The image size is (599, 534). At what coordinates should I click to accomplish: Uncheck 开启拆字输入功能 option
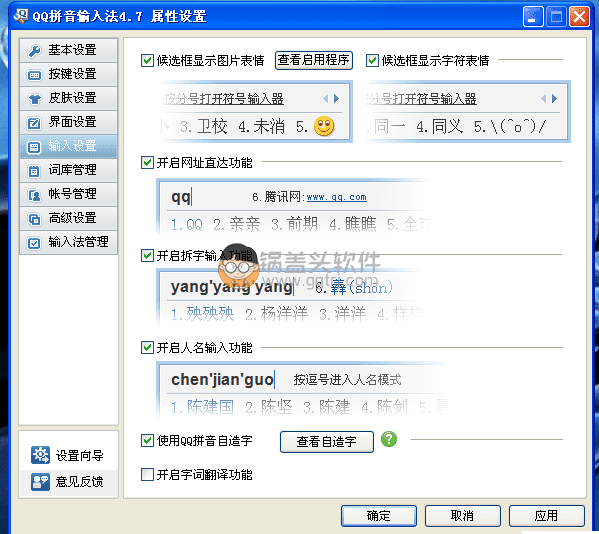click(x=147, y=255)
